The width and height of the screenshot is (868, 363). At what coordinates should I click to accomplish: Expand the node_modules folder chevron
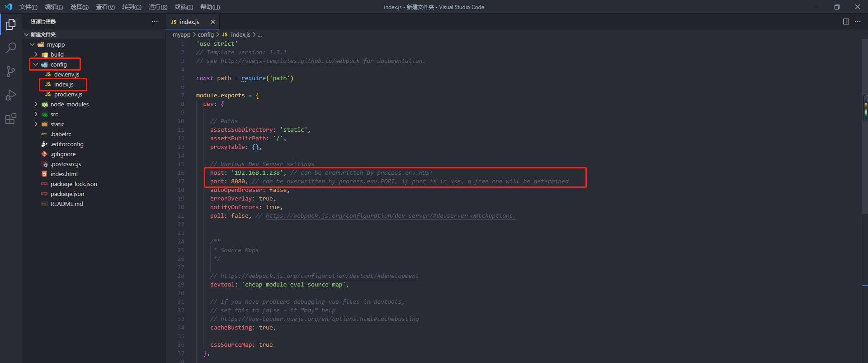[36, 104]
